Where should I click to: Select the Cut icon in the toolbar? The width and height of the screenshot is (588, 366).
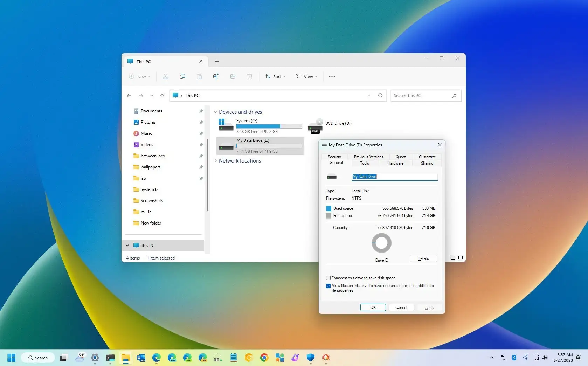point(166,76)
